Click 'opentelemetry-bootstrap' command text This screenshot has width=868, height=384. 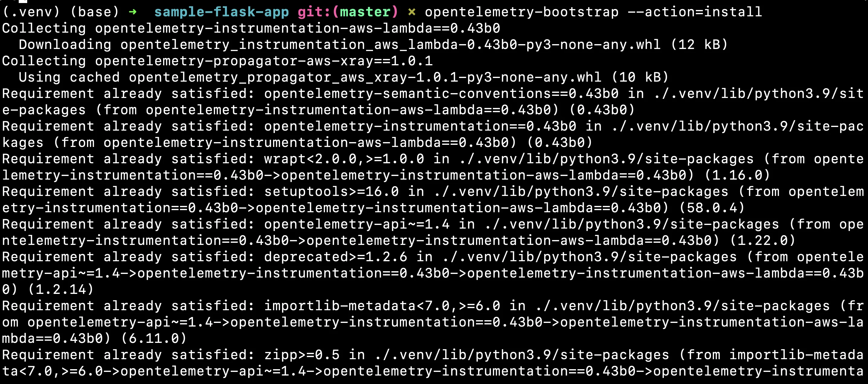pyautogui.click(x=522, y=12)
